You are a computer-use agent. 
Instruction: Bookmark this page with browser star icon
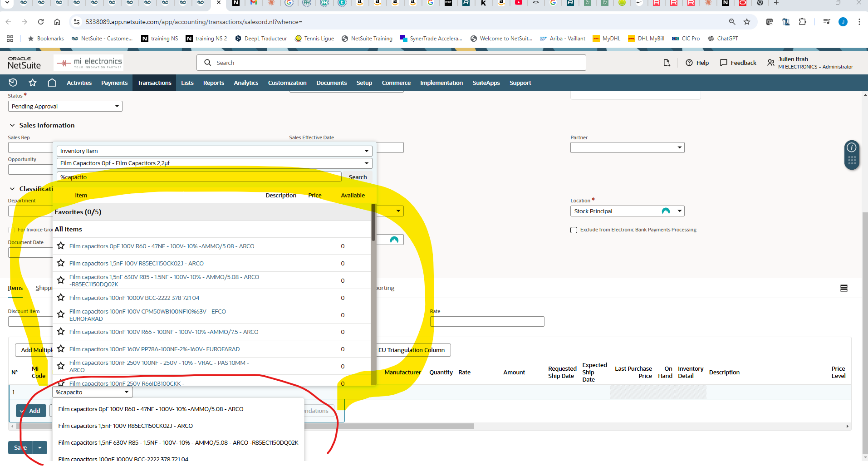point(747,22)
